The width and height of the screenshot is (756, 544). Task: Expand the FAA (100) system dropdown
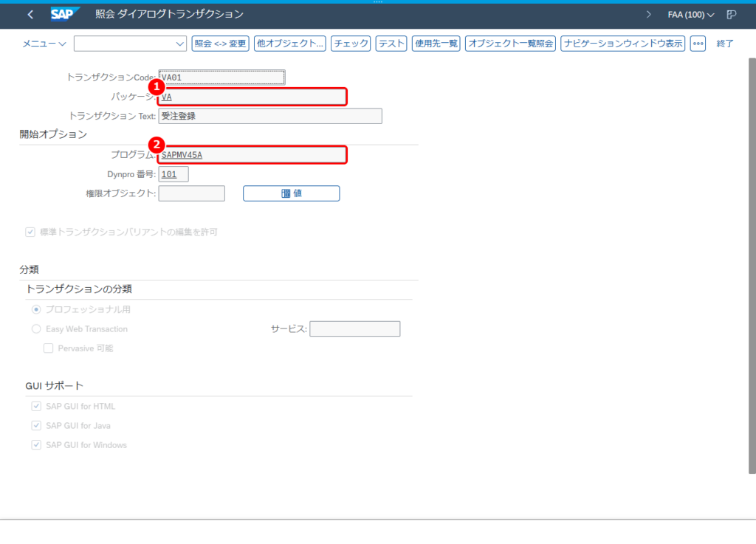(x=690, y=15)
